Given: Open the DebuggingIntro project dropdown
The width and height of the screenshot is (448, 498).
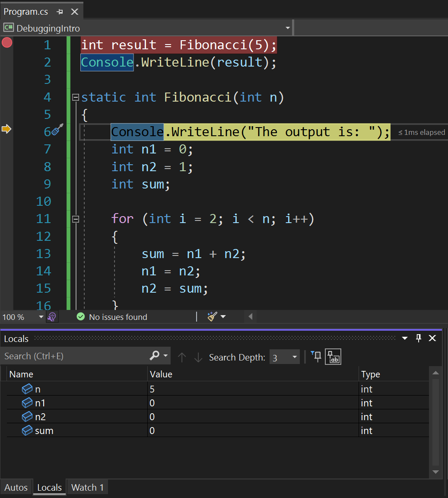Looking at the screenshot, I should pyautogui.click(x=288, y=28).
